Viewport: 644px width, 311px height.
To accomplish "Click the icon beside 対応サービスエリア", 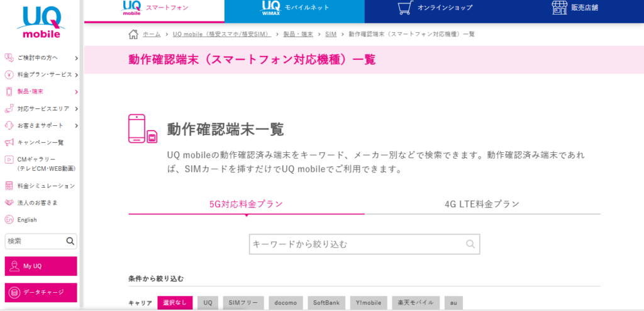I will [x=9, y=109].
